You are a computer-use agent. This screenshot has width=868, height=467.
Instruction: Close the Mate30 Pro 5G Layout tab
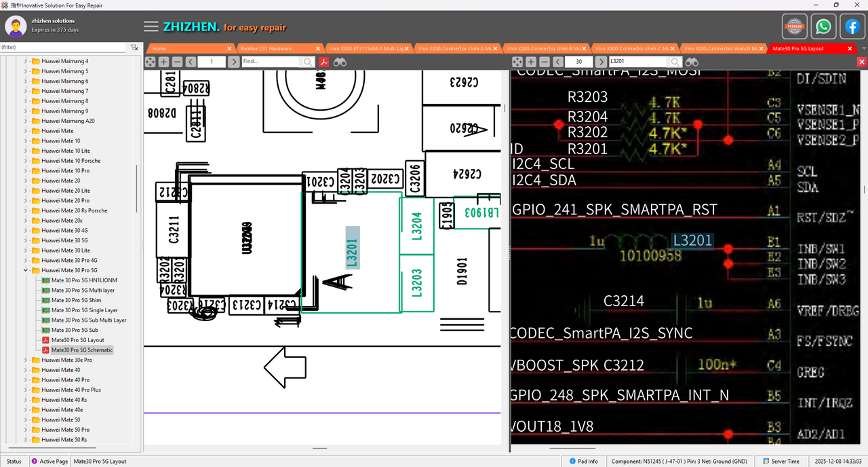(x=850, y=49)
